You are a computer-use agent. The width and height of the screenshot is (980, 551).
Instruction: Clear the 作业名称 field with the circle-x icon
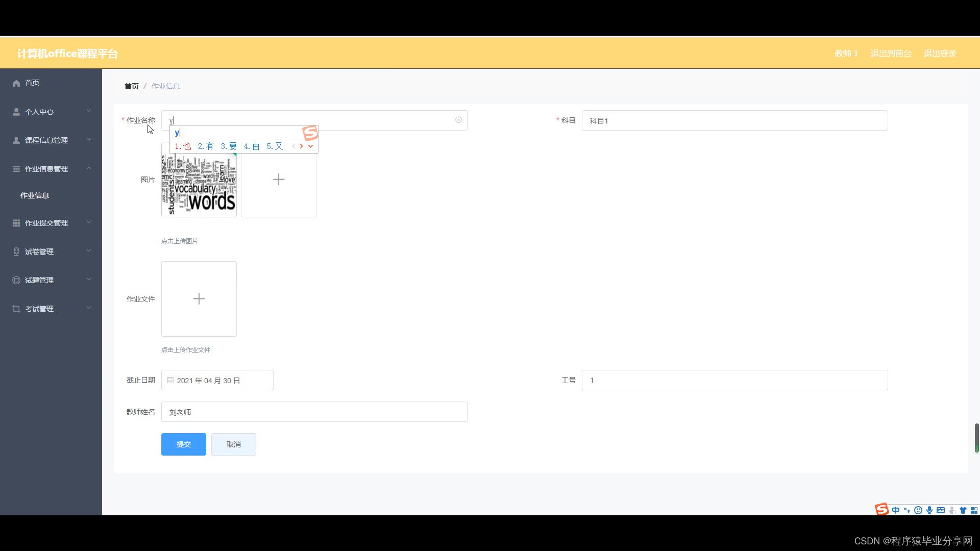(x=458, y=120)
